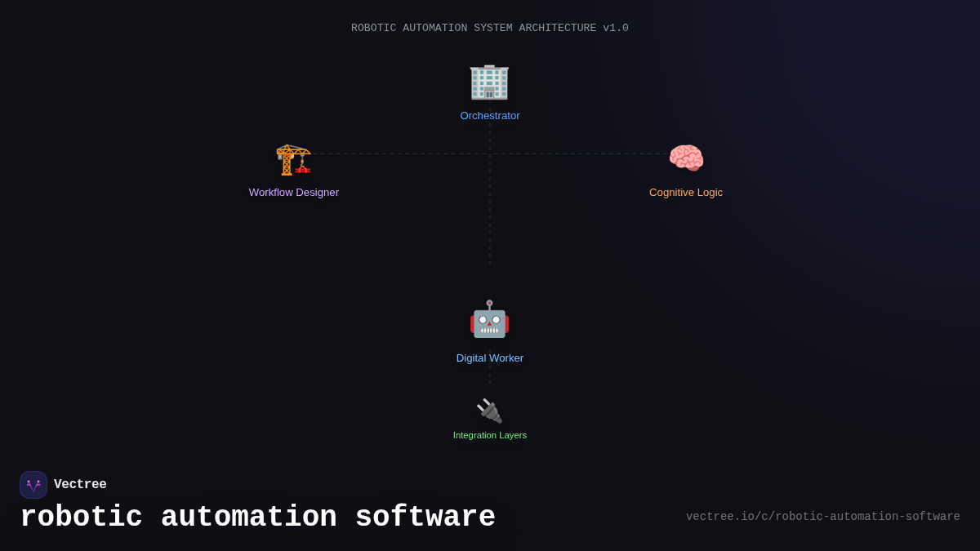This screenshot has width=980, height=551.
Task: Select the Workflow Designer crane icon
Action: (293, 160)
